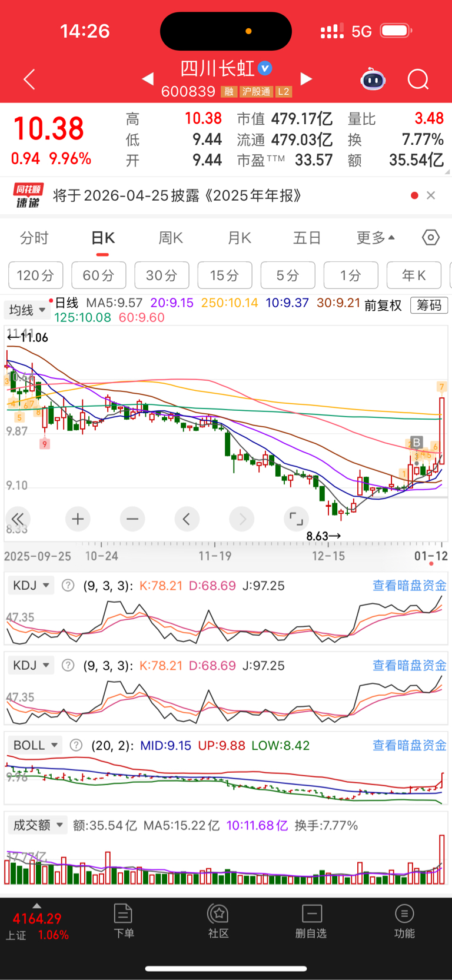
Task: Open the first KDJ indicator dropdown
Action: 31,586
